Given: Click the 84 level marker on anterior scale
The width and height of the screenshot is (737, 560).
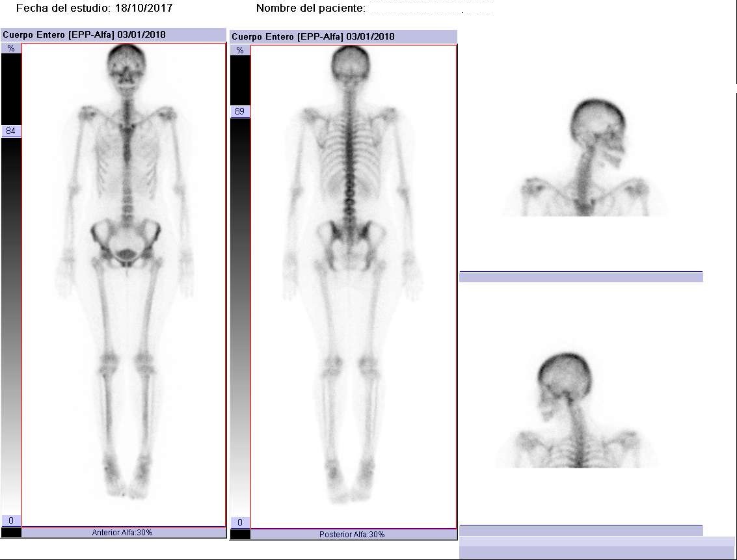Looking at the screenshot, I should [11, 131].
